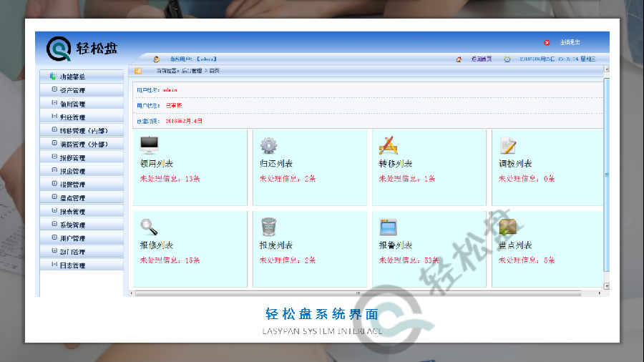Open the 报废列表 title link
Screen dimensions: 644x362
pos(276,245)
